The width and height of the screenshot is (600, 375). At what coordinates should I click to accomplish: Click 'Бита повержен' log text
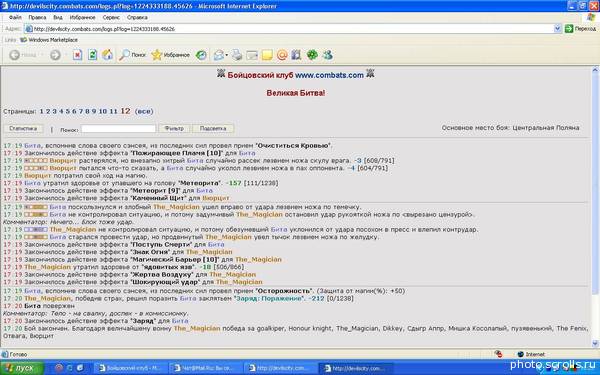pyautogui.click(x=49, y=306)
